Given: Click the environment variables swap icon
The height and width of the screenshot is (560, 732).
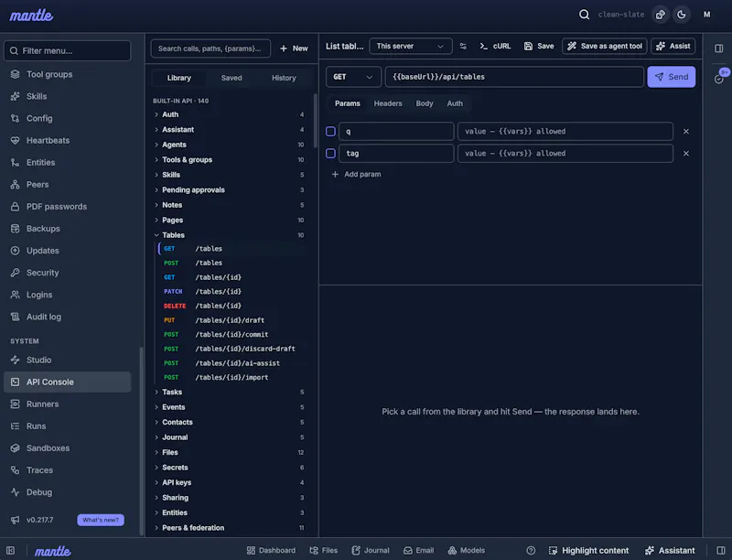Looking at the screenshot, I should pos(463,46).
